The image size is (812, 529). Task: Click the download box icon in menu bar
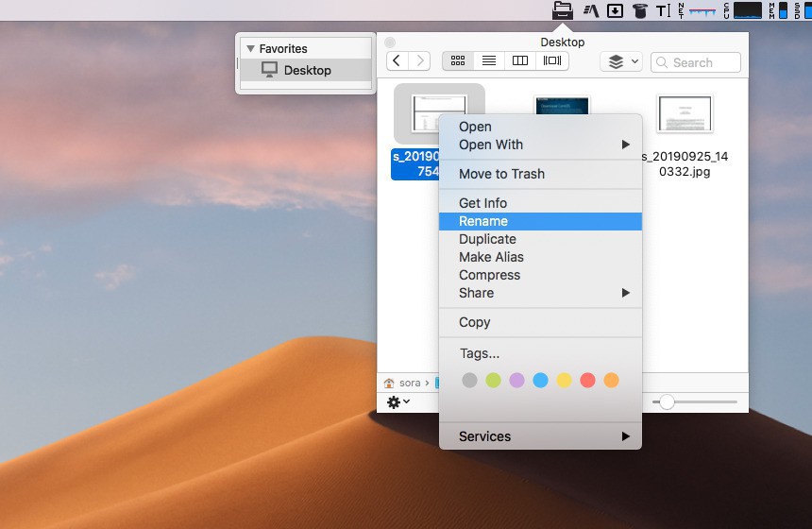pos(615,10)
